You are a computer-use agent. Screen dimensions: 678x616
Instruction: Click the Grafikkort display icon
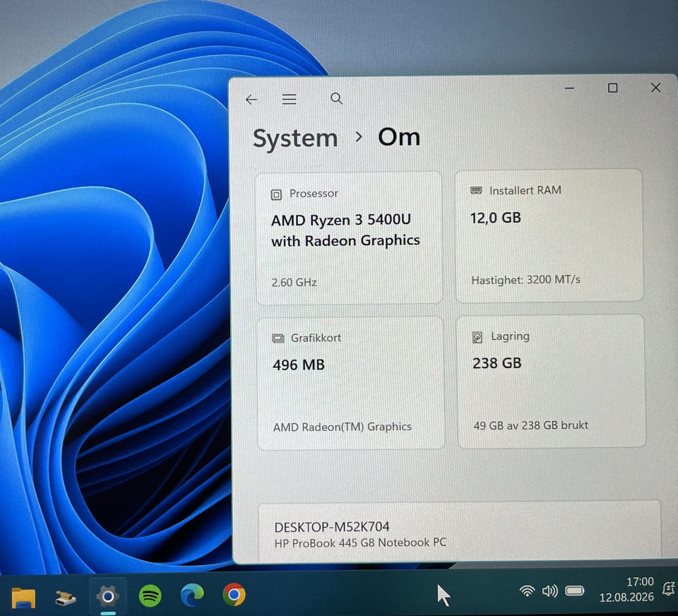278,338
